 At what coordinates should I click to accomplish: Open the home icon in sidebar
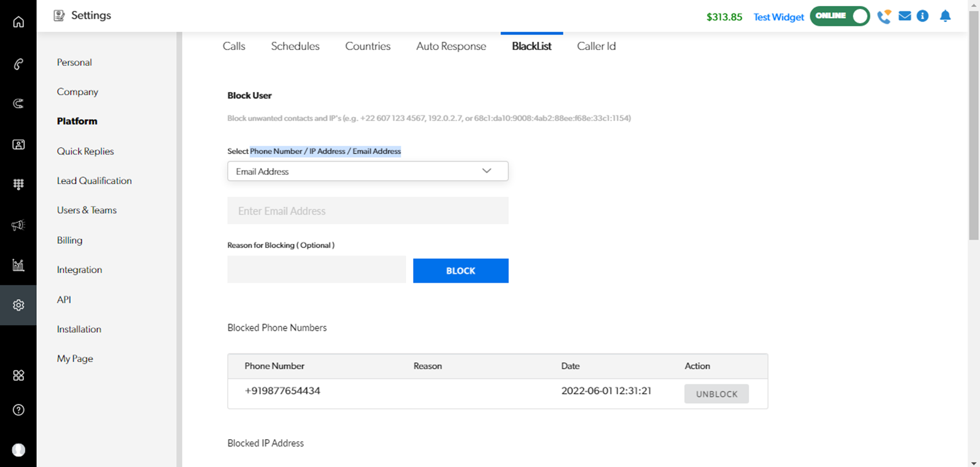(x=18, y=22)
